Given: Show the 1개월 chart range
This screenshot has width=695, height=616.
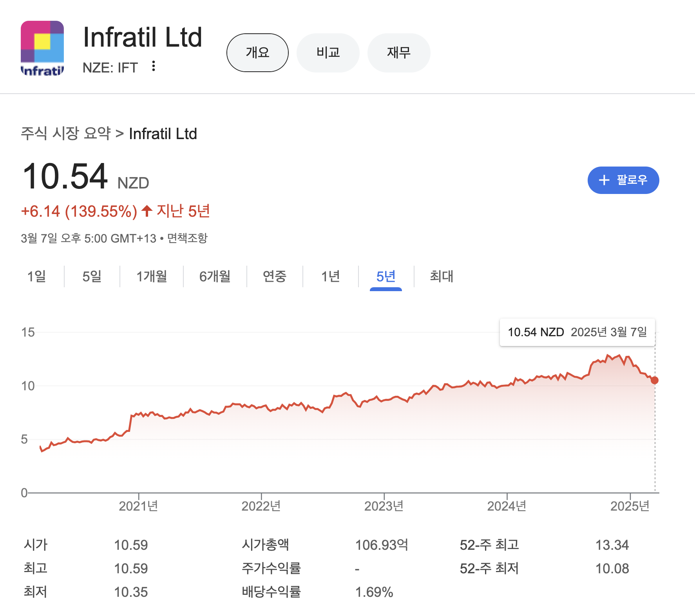Looking at the screenshot, I should click(152, 277).
